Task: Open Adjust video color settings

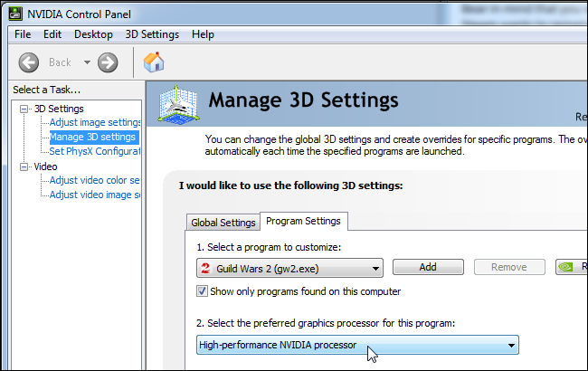Action: (x=94, y=180)
